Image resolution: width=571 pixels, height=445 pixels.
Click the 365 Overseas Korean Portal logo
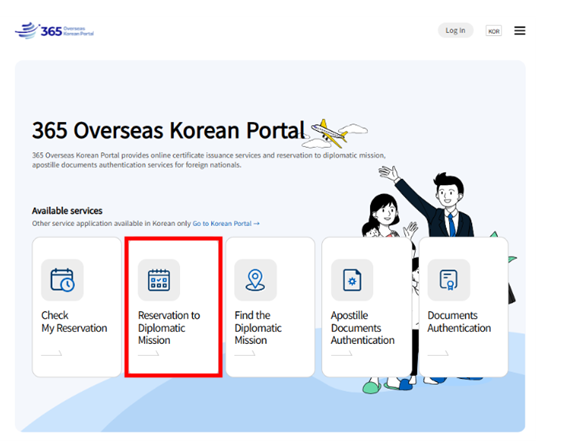coord(54,31)
